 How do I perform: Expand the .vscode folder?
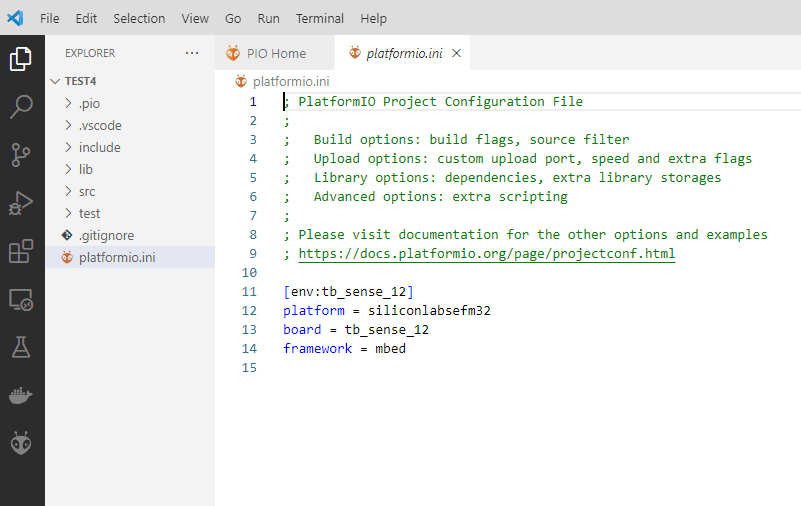click(68, 125)
